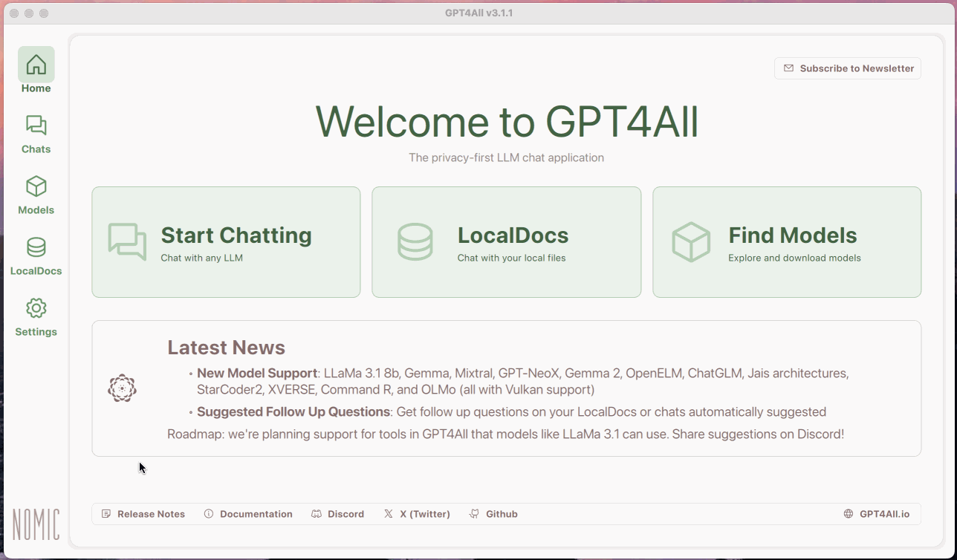The width and height of the screenshot is (957, 560).
Task: Open the Release Notes link text
Action: click(x=151, y=514)
